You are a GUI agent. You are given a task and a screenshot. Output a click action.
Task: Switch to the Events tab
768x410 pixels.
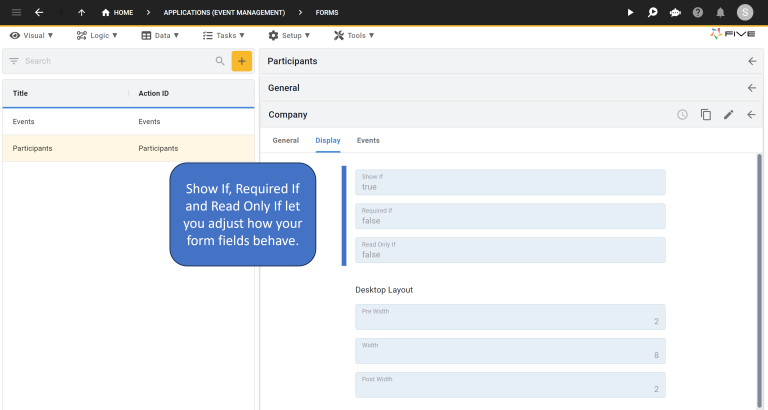[368, 141]
